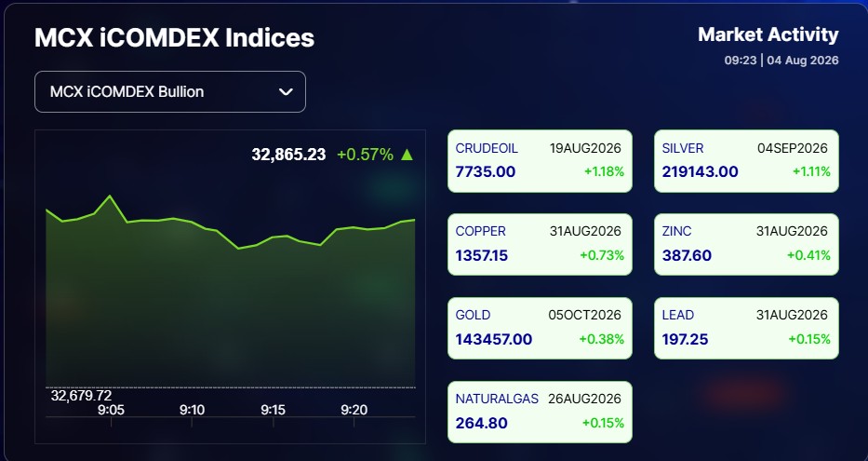This screenshot has height=461, width=868.
Task: Click the +0.57% change value
Action: tap(365, 154)
